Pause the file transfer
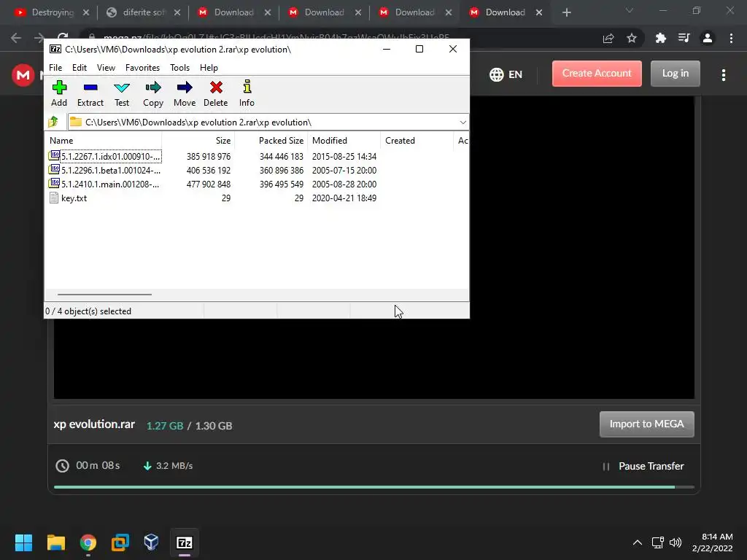Image resolution: width=747 pixels, height=560 pixels. pos(643,466)
